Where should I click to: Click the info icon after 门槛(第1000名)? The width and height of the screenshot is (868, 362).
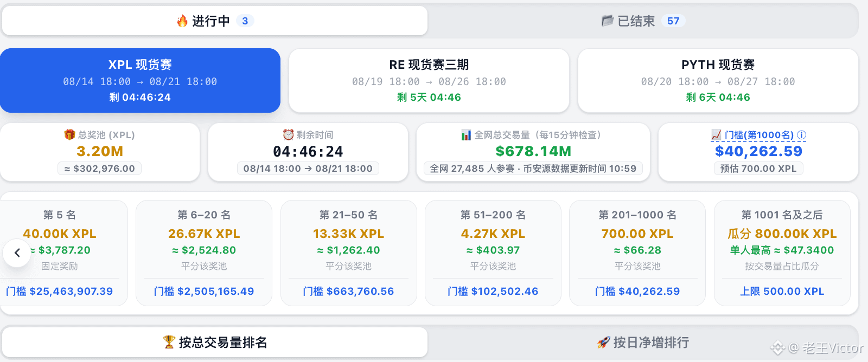point(801,135)
